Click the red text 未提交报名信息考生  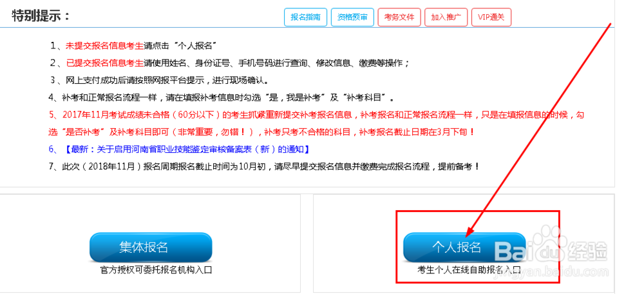(105, 45)
